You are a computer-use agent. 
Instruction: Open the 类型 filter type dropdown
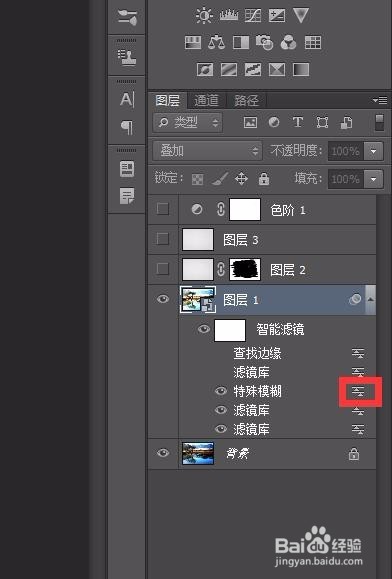point(188,122)
